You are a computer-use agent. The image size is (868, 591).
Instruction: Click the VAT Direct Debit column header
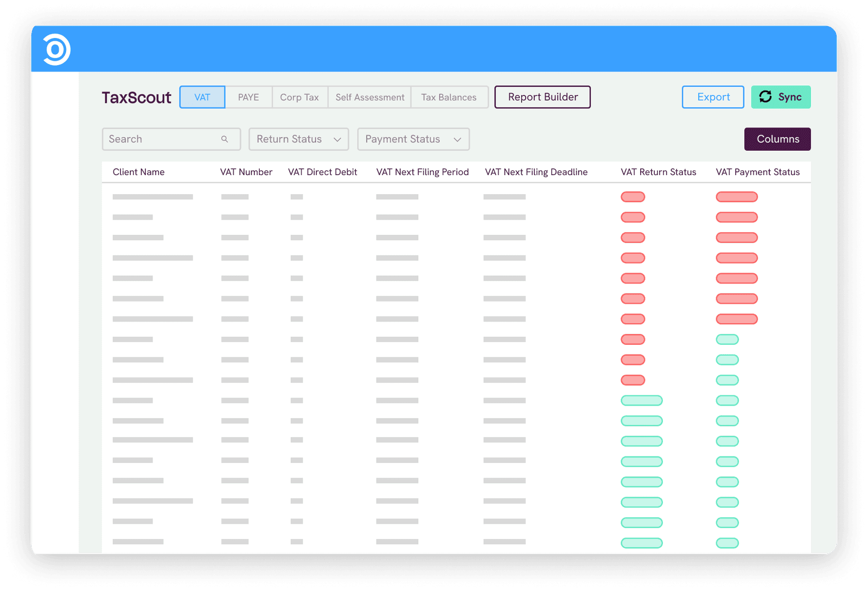[322, 172]
